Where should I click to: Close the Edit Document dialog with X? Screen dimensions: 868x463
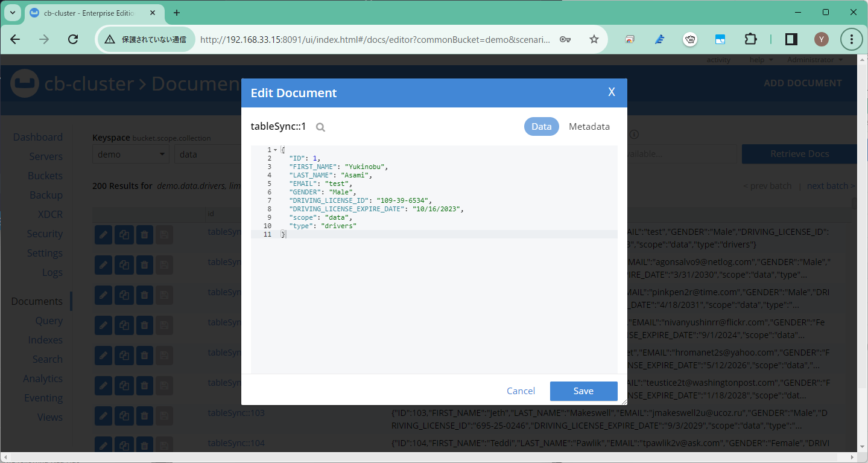tap(611, 92)
